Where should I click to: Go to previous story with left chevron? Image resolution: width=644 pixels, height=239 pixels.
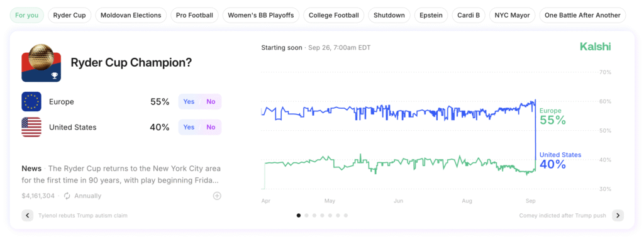[28, 215]
